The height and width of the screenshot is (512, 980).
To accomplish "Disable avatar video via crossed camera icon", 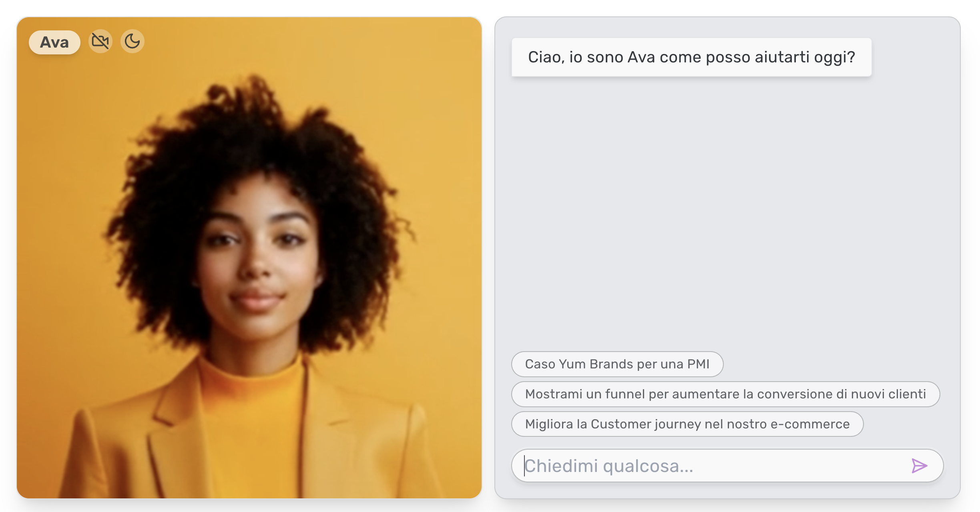I will [100, 41].
